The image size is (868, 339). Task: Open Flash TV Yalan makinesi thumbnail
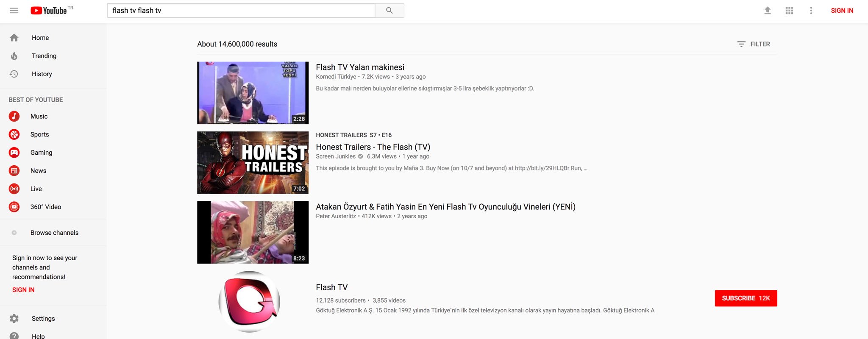tap(253, 93)
